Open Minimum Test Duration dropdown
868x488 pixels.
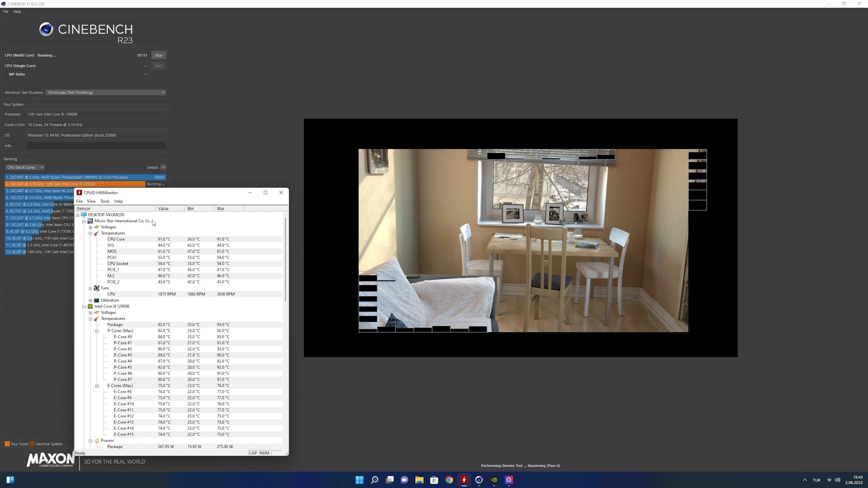[x=105, y=93]
